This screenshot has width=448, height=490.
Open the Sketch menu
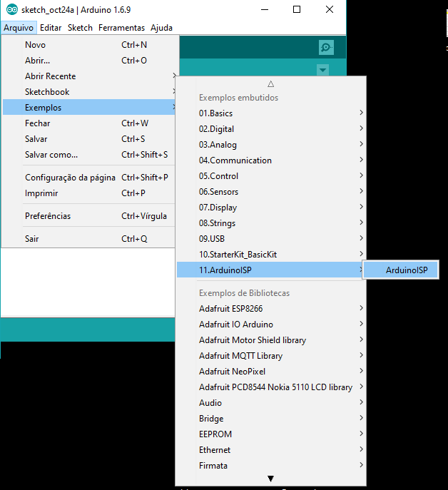pos(80,28)
